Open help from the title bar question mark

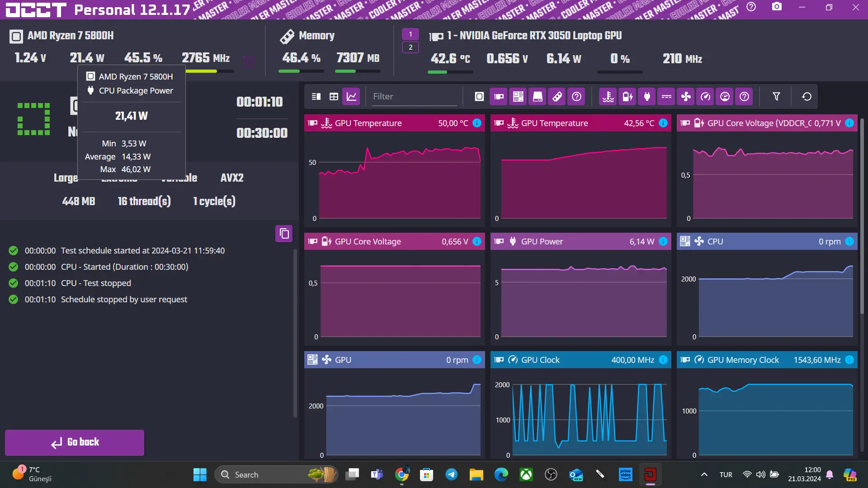pos(751,7)
